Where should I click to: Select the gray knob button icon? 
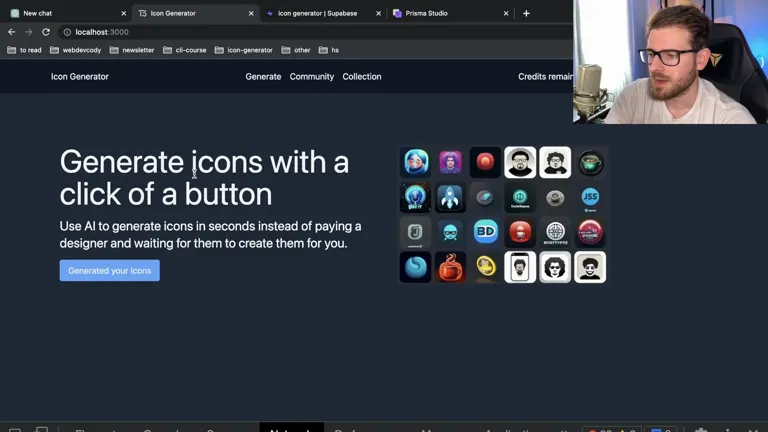pos(555,197)
